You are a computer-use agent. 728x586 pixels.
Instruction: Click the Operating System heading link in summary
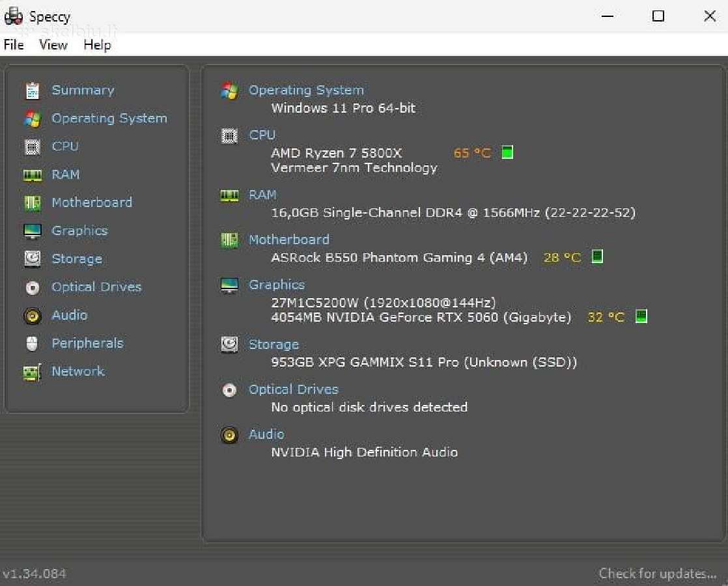[307, 90]
